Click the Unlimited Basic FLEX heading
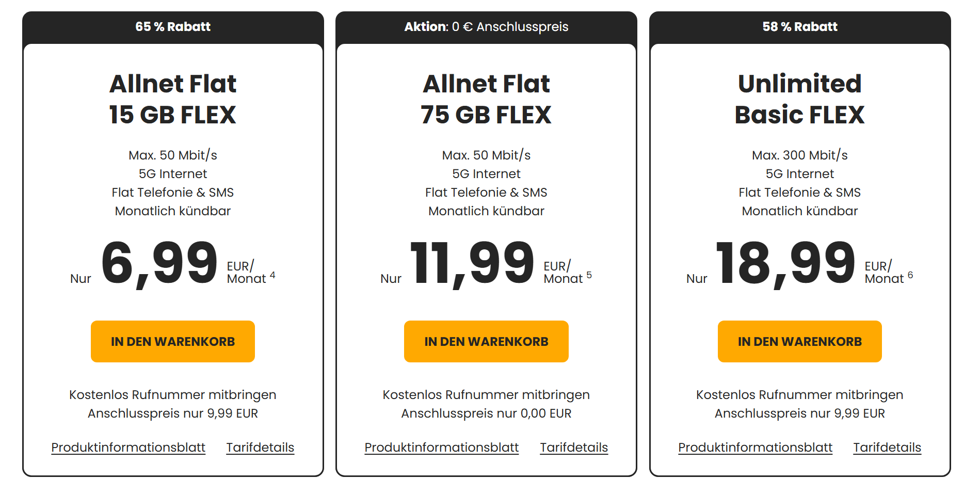 click(x=799, y=99)
